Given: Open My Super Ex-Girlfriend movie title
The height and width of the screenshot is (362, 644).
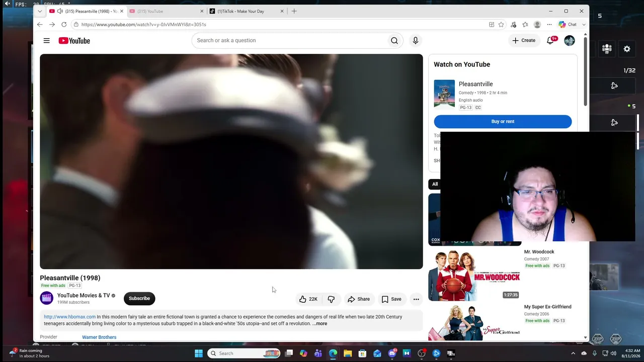Looking at the screenshot, I should tap(548, 307).
